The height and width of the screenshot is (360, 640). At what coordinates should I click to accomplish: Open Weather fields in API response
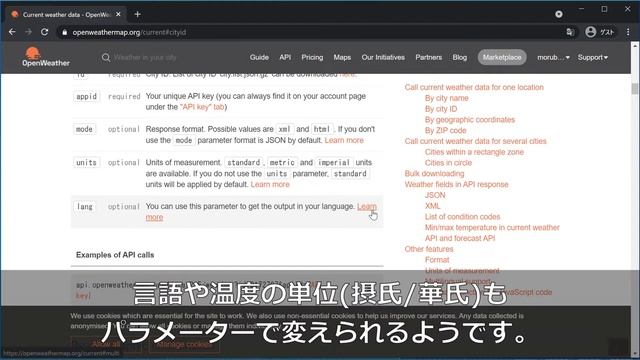pyautogui.click(x=456, y=184)
